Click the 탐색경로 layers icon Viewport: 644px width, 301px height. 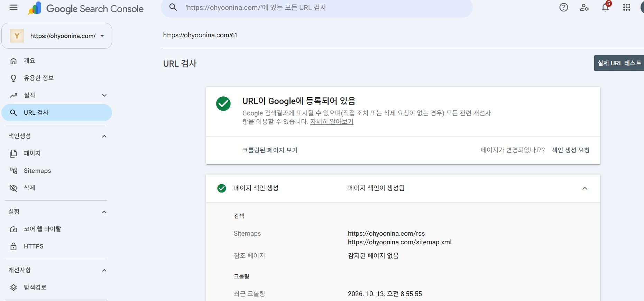pos(13,288)
